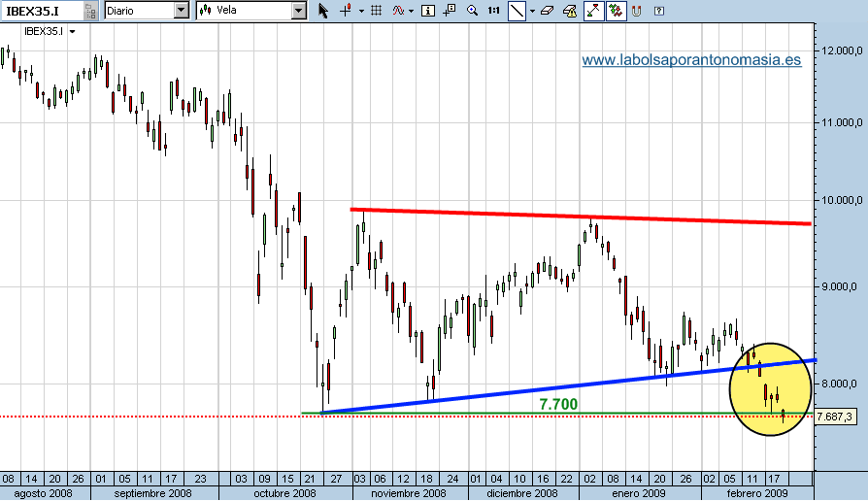The image size is (868, 501).
Task: Toggle the magnet snap mode
Action: point(637,11)
